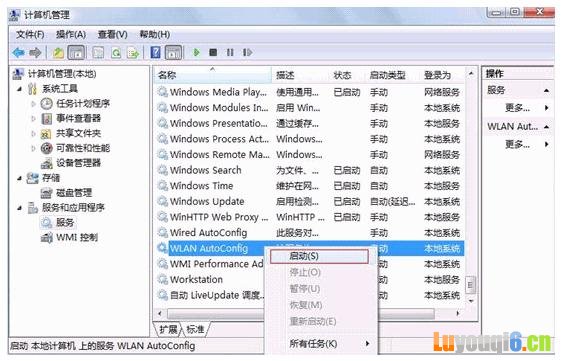Switch to the 标准 tab
Viewport: 564px width, 361px height.
[x=195, y=329]
